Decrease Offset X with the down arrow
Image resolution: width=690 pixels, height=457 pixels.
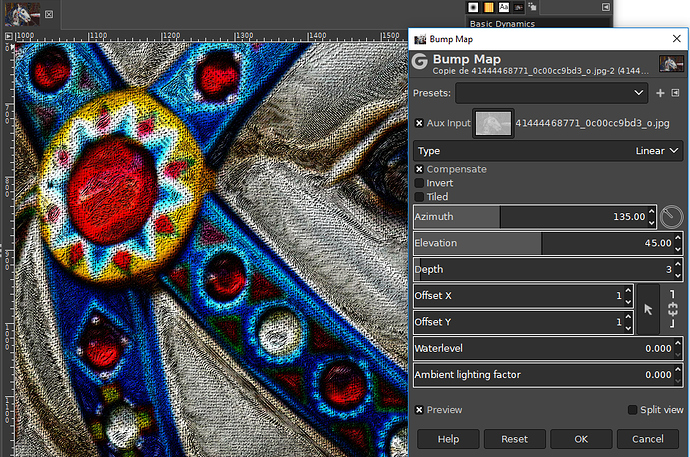tap(628, 301)
